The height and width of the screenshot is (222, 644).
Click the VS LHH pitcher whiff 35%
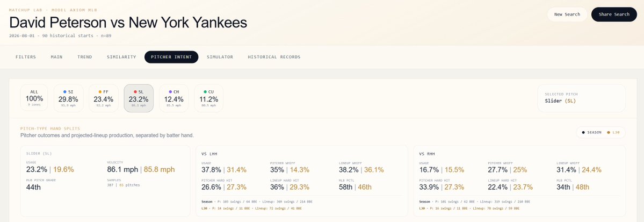click(x=277, y=170)
